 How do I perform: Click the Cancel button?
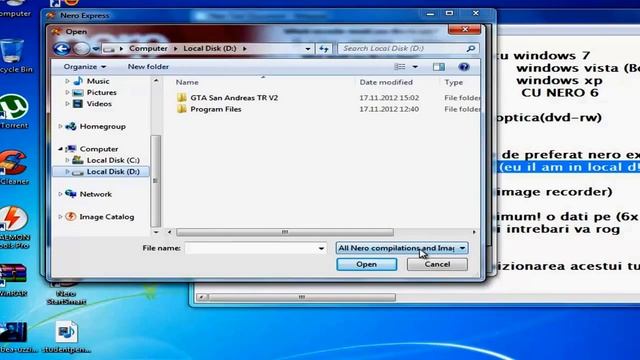tap(437, 264)
